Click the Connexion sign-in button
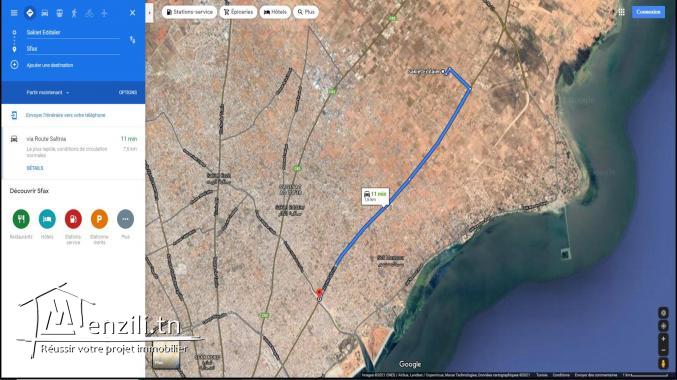Viewport: 677px width, 380px height. point(648,12)
